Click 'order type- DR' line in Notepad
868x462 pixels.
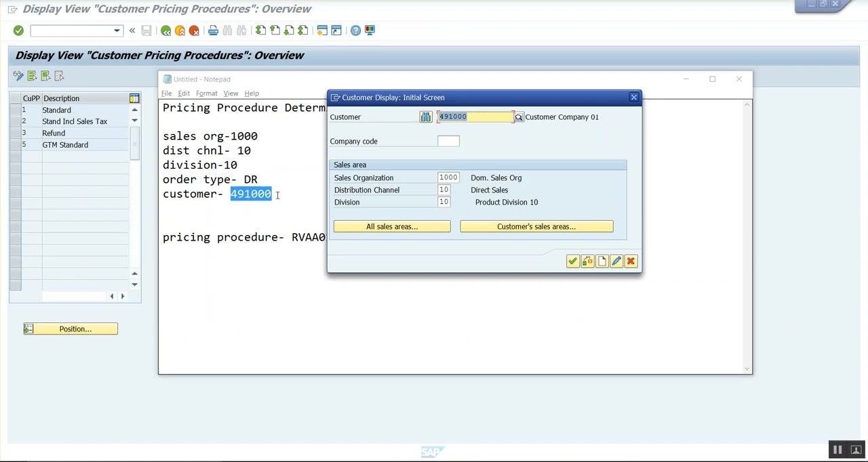210,180
